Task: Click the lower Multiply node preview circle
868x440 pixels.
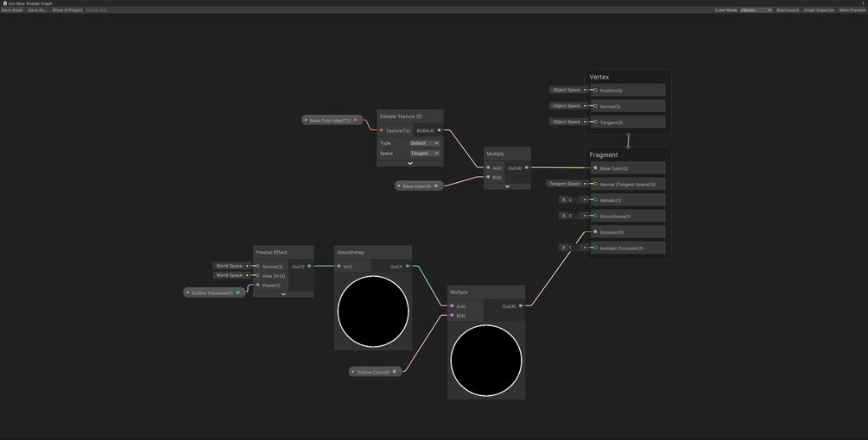Action: point(486,361)
